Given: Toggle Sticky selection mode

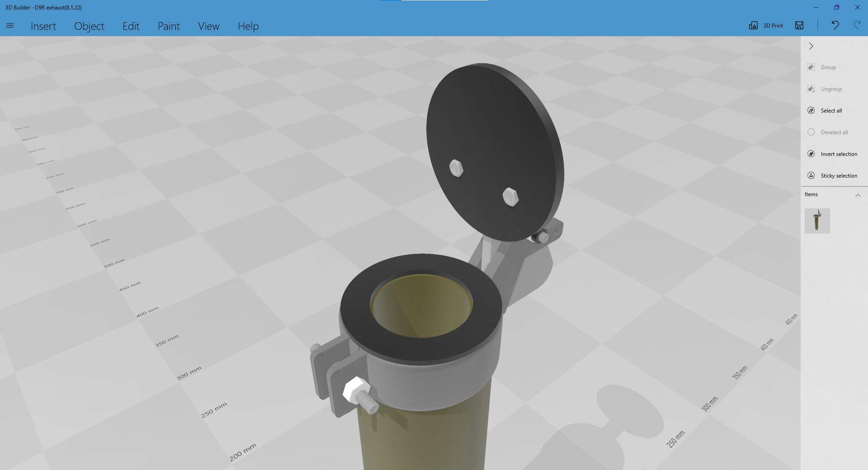Looking at the screenshot, I should pos(811,176).
